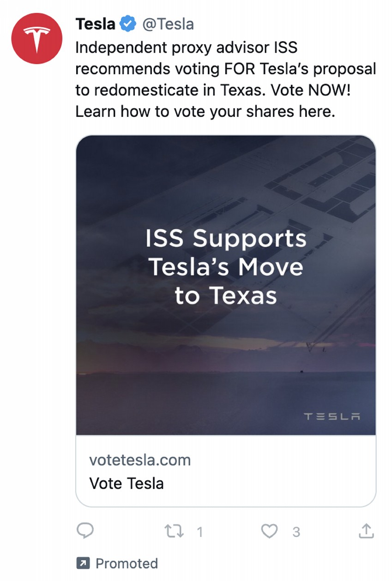Image resolution: width=392 pixels, height=581 pixels.
Task: Open the Tesla display name profile link
Action: point(95,24)
